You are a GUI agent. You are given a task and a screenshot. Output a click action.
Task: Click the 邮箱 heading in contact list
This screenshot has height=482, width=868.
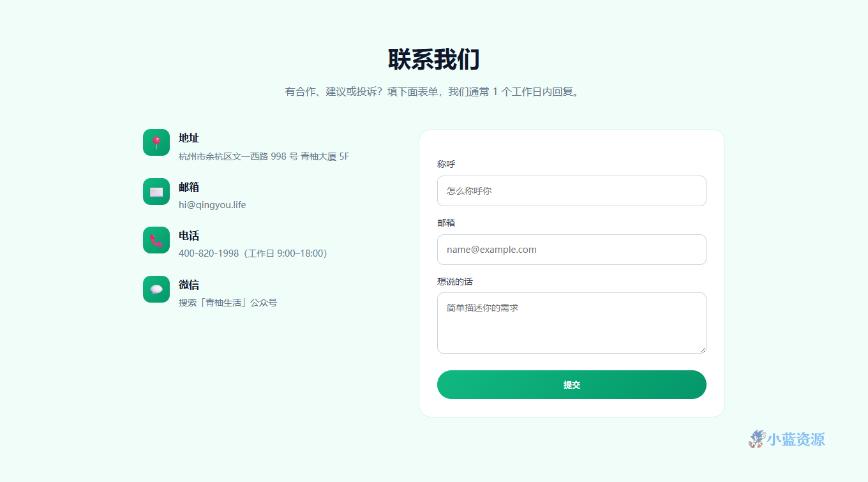click(x=189, y=187)
